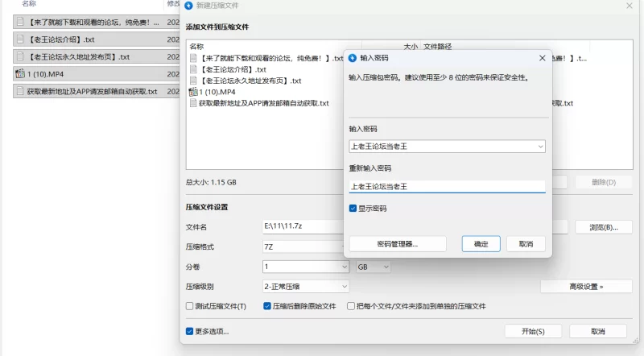
Task: Toggle the 更多选项 checkbox
Action: [x=189, y=331]
